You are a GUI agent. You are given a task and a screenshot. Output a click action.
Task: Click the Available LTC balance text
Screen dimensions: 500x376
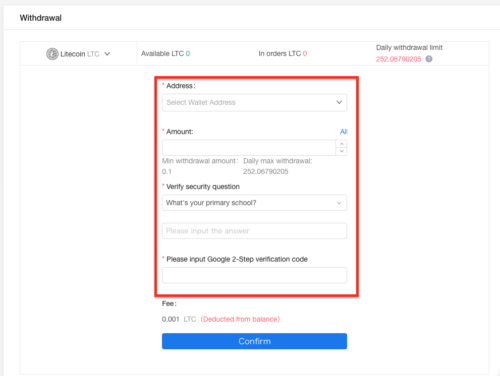pos(165,54)
